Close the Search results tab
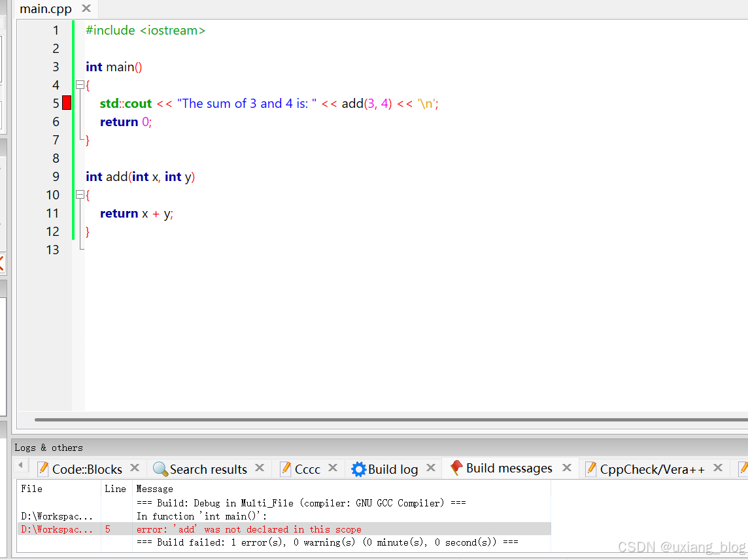Screen dimensions: 748x560 point(260,468)
